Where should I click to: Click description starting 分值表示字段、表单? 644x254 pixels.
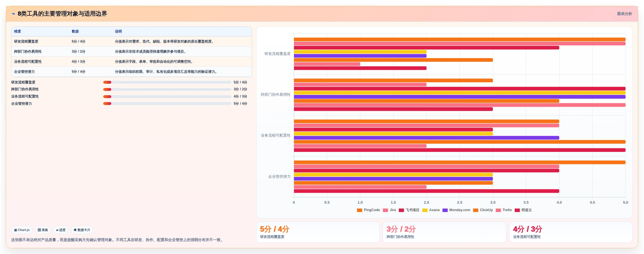point(154,62)
